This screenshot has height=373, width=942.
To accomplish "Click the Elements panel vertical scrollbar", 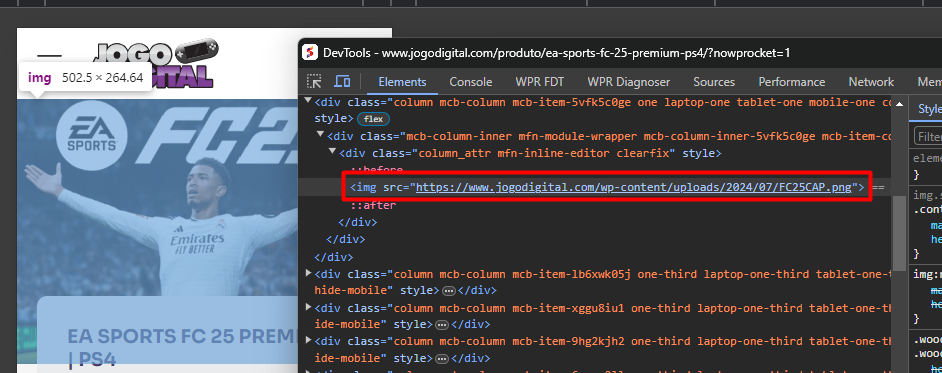I will [899, 233].
